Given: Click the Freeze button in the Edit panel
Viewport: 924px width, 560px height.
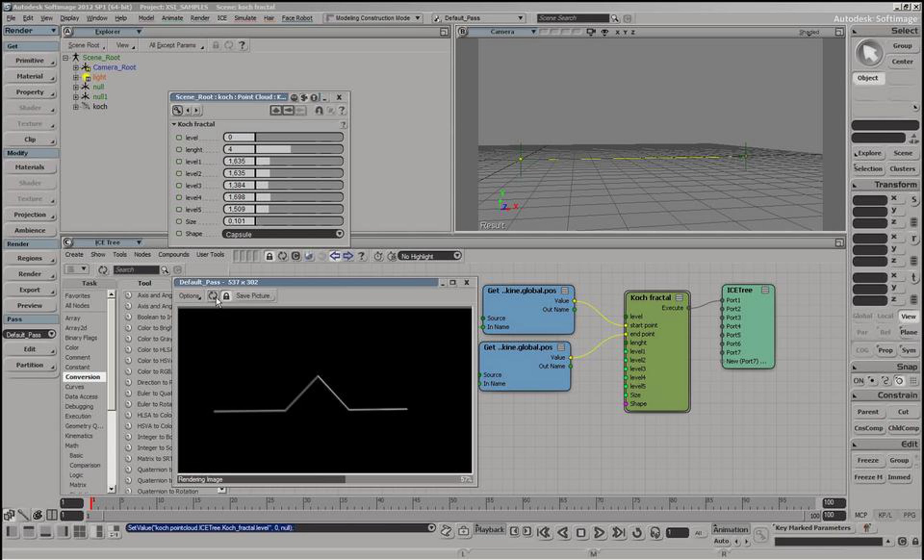Looking at the screenshot, I should tap(868, 460).
